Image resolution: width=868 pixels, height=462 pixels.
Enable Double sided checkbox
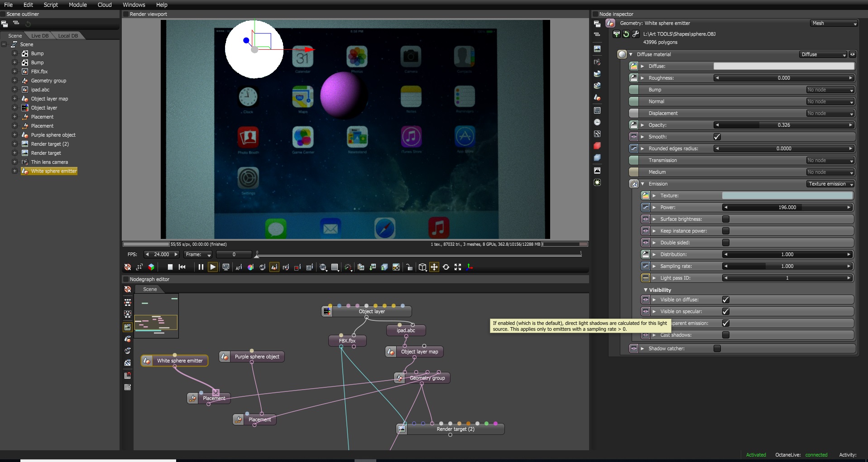[726, 243]
